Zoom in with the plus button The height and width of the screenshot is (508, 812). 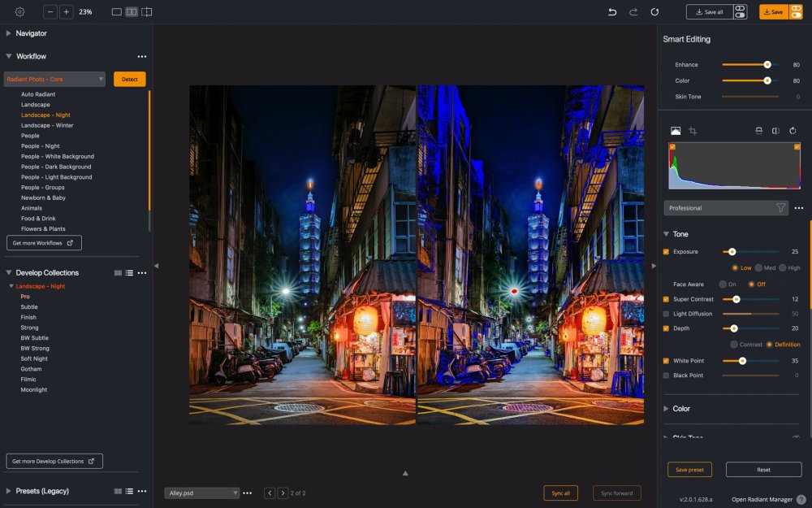(x=67, y=11)
